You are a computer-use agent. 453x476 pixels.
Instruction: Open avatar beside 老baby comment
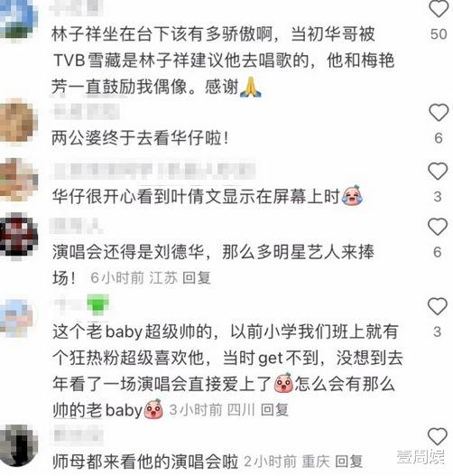16,318
